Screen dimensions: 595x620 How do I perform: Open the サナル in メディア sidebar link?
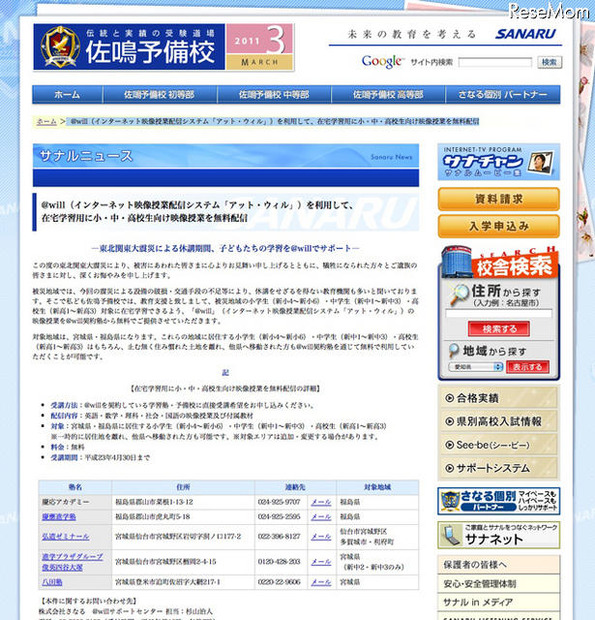[499, 602]
